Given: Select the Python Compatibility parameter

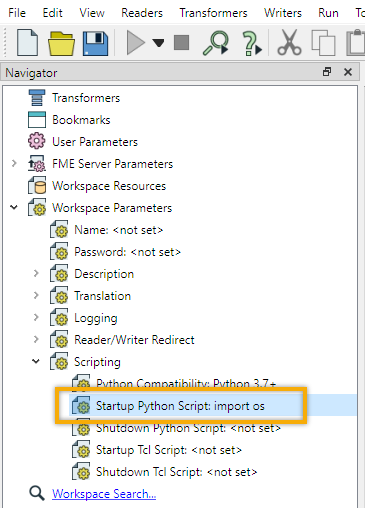Looking at the screenshot, I should [186, 383].
